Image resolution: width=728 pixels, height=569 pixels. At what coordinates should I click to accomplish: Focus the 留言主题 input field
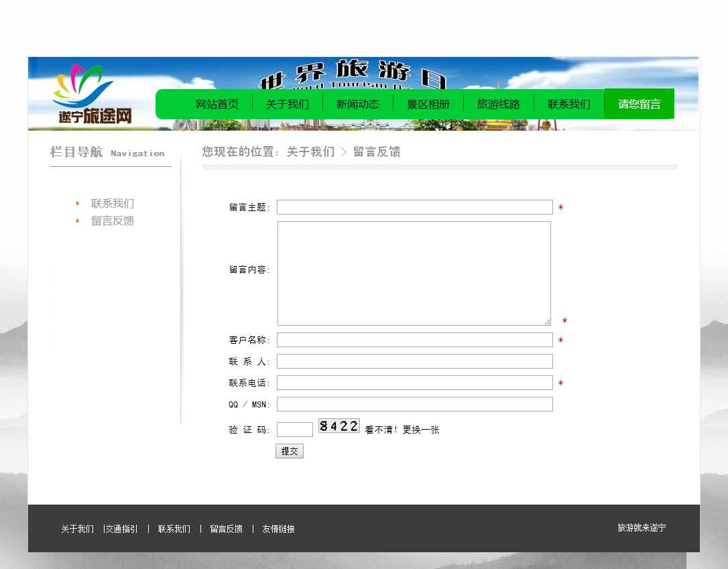pos(414,207)
